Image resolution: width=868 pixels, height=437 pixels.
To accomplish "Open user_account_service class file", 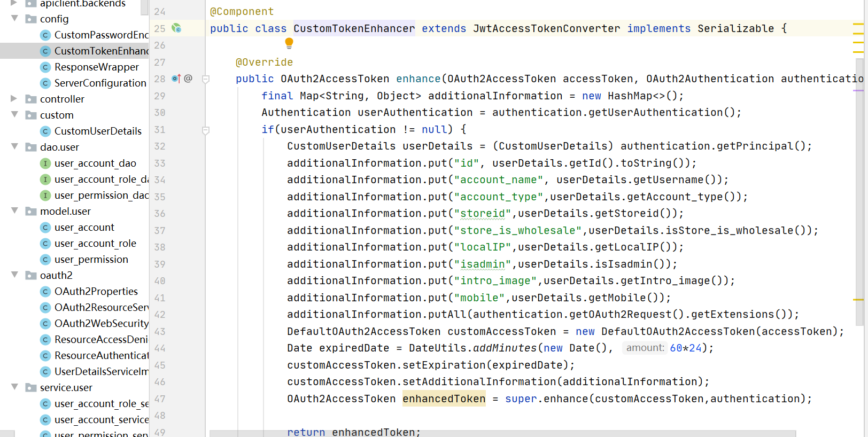I will (102, 419).
